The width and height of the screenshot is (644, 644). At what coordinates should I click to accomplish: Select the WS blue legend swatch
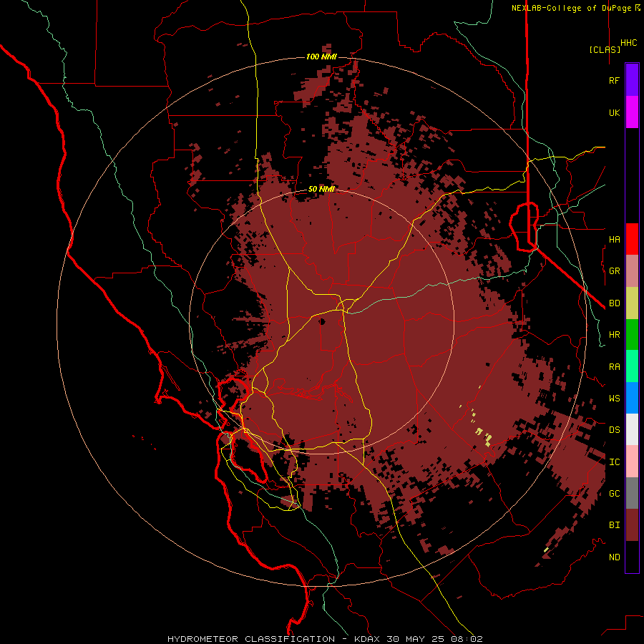[x=632, y=398]
